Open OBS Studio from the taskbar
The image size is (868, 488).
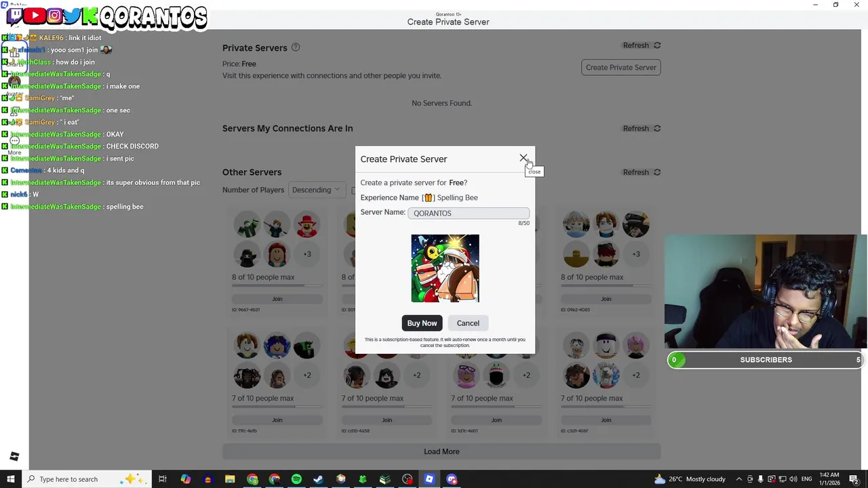coord(407,479)
